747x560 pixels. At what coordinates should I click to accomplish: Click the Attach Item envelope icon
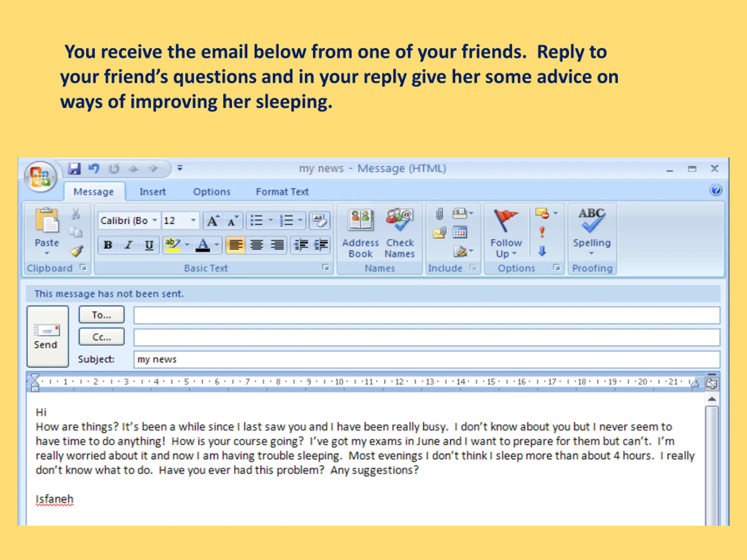coord(439,232)
